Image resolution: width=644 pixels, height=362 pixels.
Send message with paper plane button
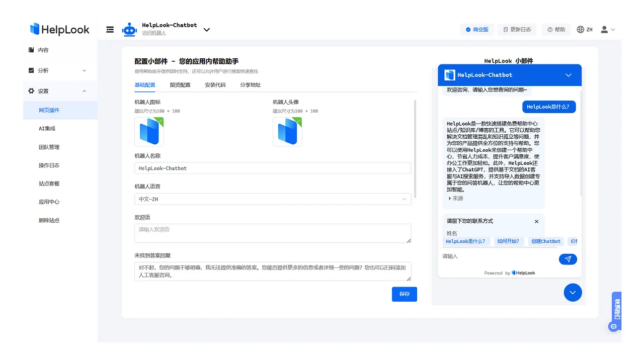[568, 259]
